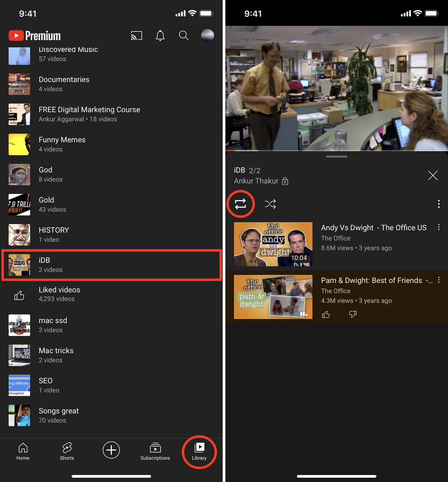Open the account profile avatar

208,36
